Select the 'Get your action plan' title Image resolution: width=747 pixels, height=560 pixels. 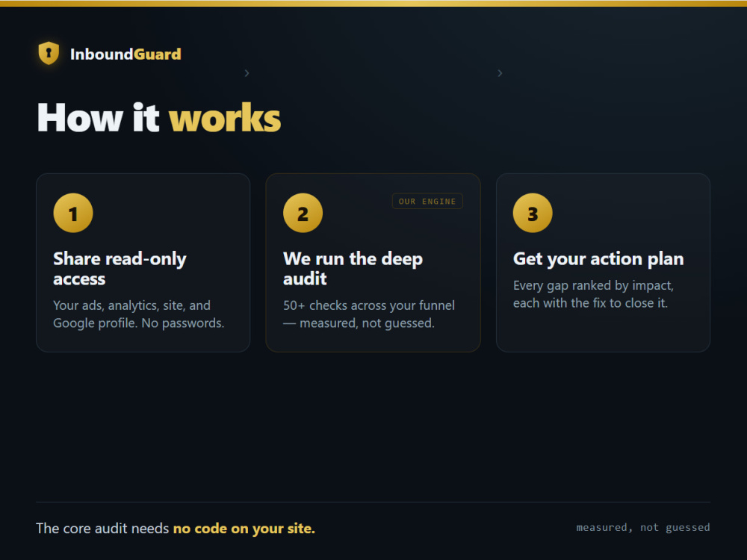point(598,258)
